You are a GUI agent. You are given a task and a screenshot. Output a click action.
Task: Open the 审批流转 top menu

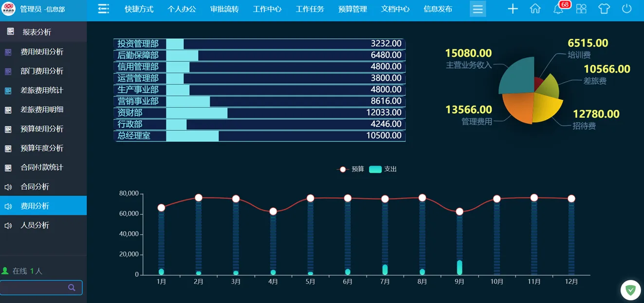pyautogui.click(x=224, y=9)
